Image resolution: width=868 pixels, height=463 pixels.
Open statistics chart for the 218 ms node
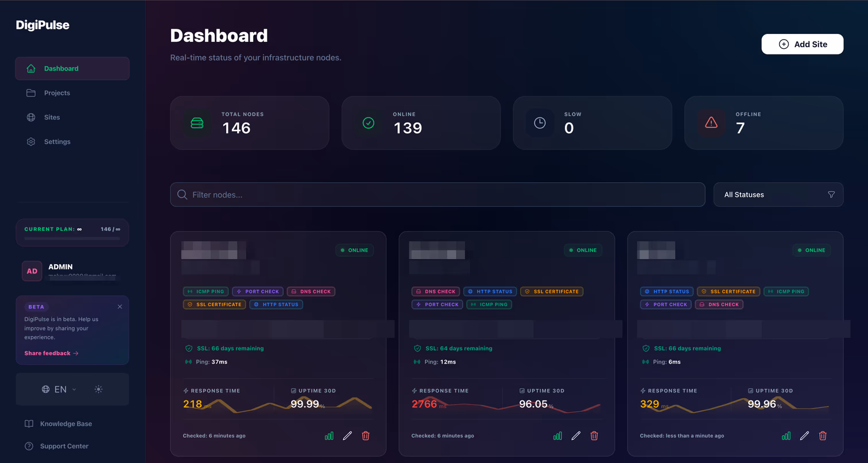[329, 436]
